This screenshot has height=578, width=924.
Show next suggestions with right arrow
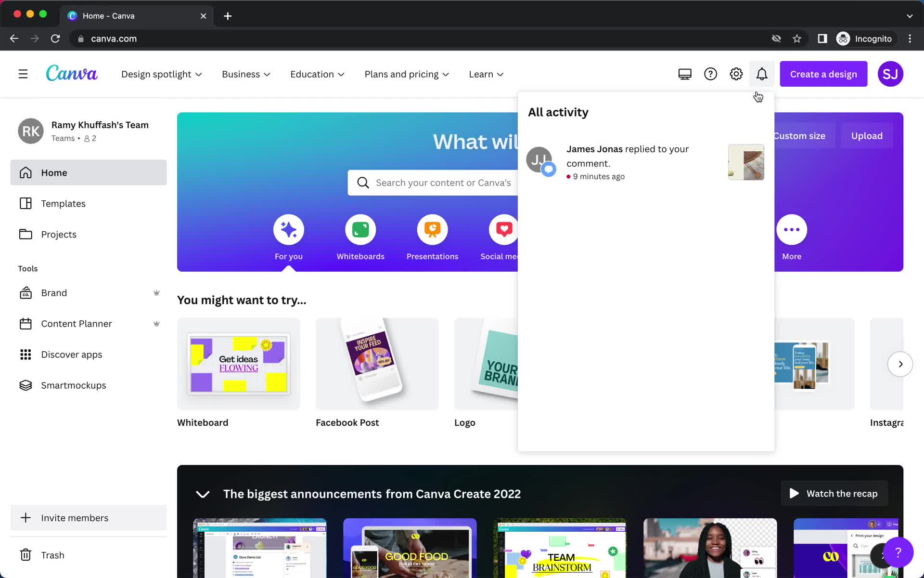coord(900,364)
